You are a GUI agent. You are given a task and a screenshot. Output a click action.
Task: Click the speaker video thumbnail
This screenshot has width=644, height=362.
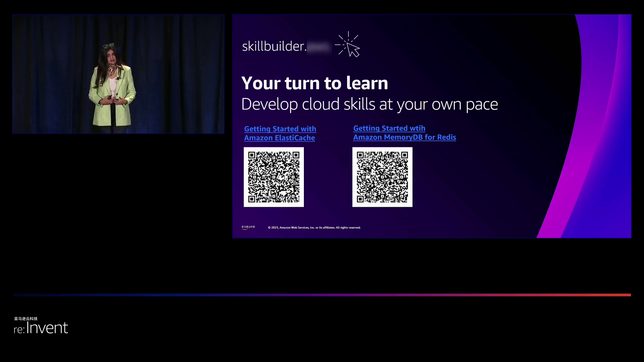[118, 74]
